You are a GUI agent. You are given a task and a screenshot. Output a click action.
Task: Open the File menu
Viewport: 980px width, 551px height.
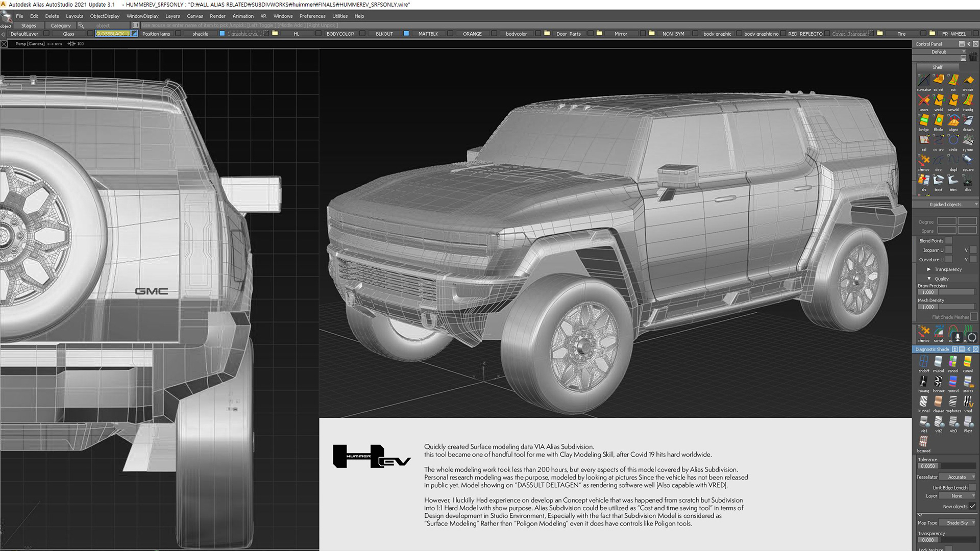click(19, 16)
